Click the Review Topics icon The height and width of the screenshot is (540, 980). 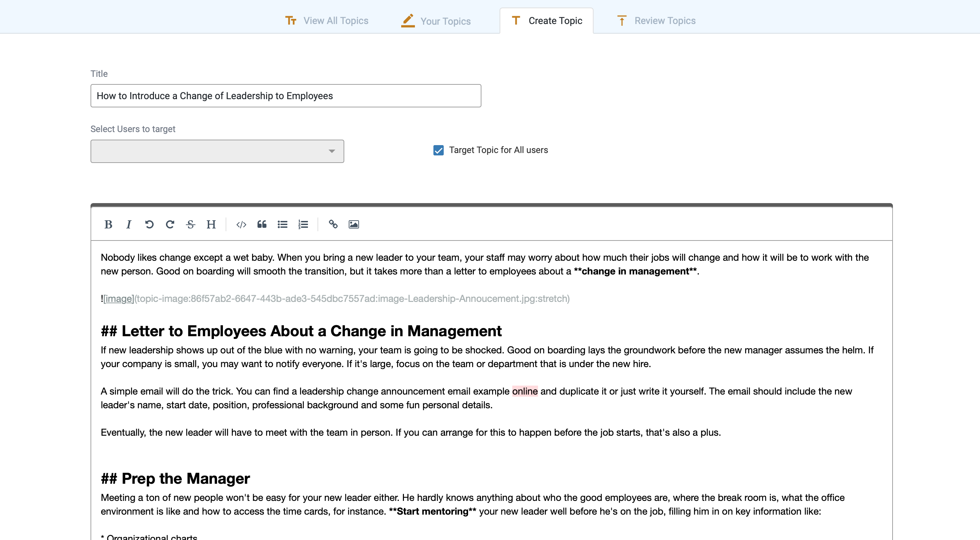coord(622,21)
